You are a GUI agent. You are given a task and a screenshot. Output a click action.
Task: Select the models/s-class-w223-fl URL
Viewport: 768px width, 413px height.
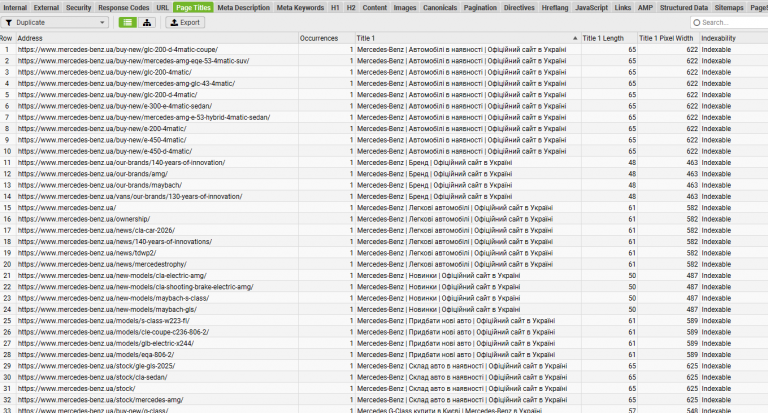coord(104,321)
